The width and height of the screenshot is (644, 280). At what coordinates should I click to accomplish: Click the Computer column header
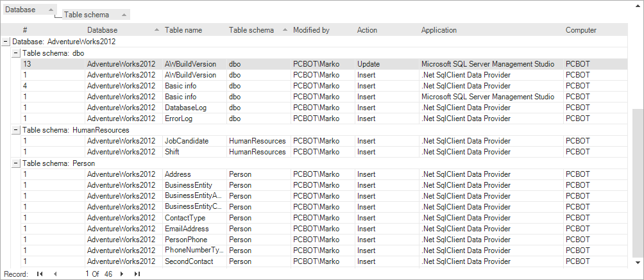coord(581,30)
